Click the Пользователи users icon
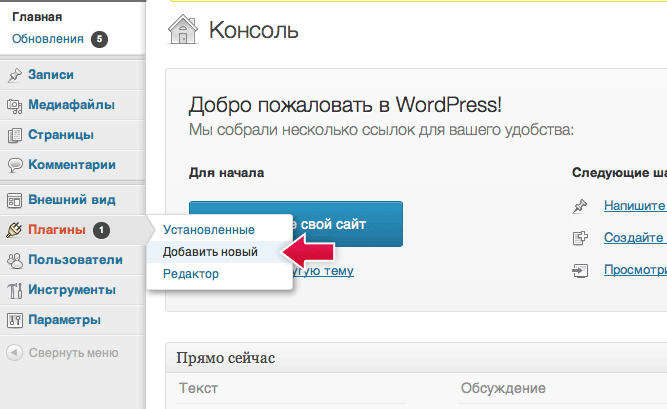 (x=15, y=260)
